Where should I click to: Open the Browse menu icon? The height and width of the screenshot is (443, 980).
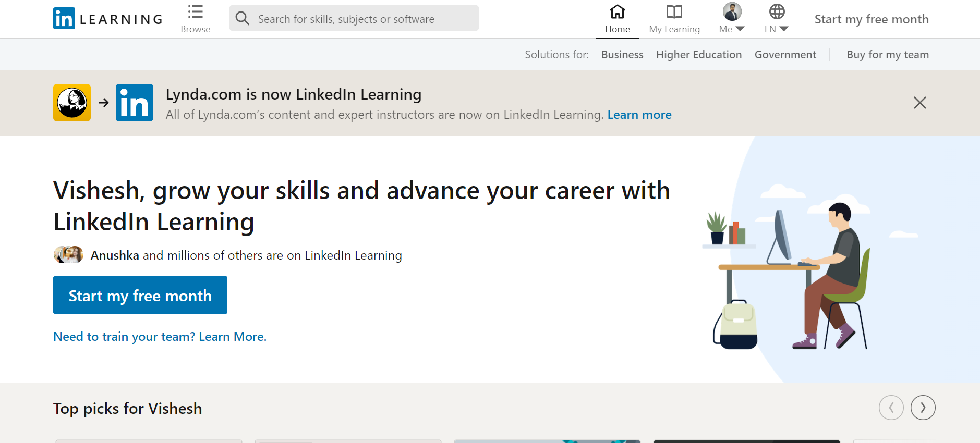196,12
